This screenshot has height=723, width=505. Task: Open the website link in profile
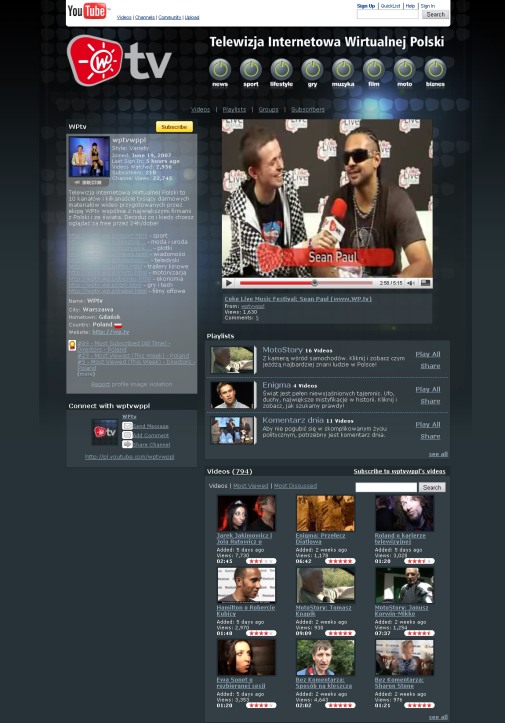pyautogui.click(x=111, y=332)
